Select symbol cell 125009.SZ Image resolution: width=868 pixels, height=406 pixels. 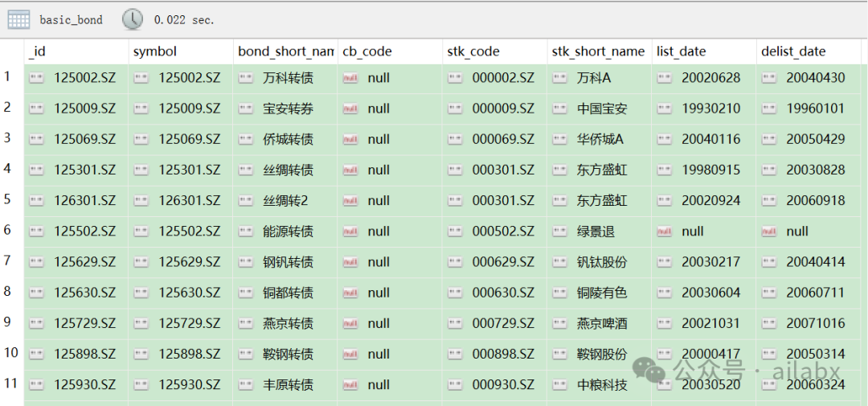click(x=181, y=109)
